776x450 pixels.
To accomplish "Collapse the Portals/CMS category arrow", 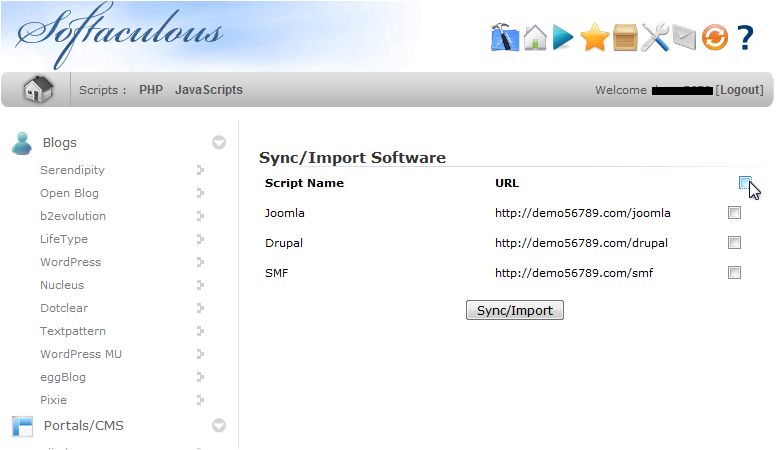I will pos(219,426).
